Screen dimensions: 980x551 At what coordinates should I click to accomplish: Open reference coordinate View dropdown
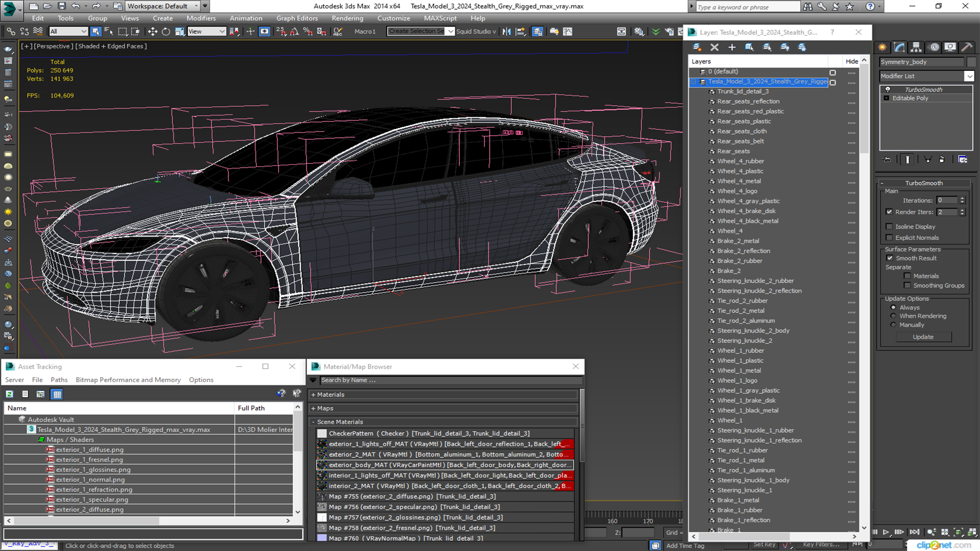(x=207, y=32)
